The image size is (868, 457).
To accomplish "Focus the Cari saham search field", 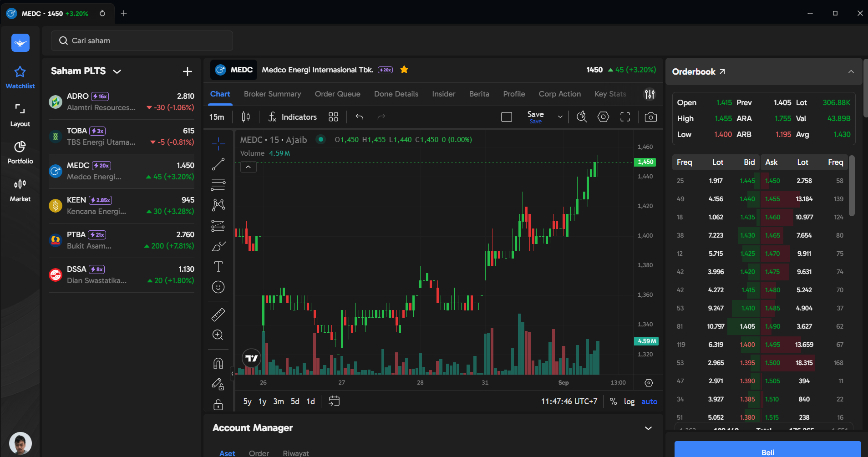I will (x=142, y=41).
